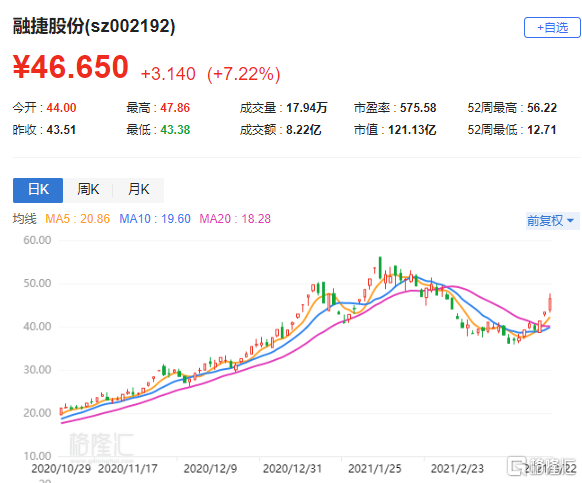Image resolution: width=582 pixels, height=483 pixels.
Task: Click the MA20 : 18.28 indicator label
Action: 235,219
